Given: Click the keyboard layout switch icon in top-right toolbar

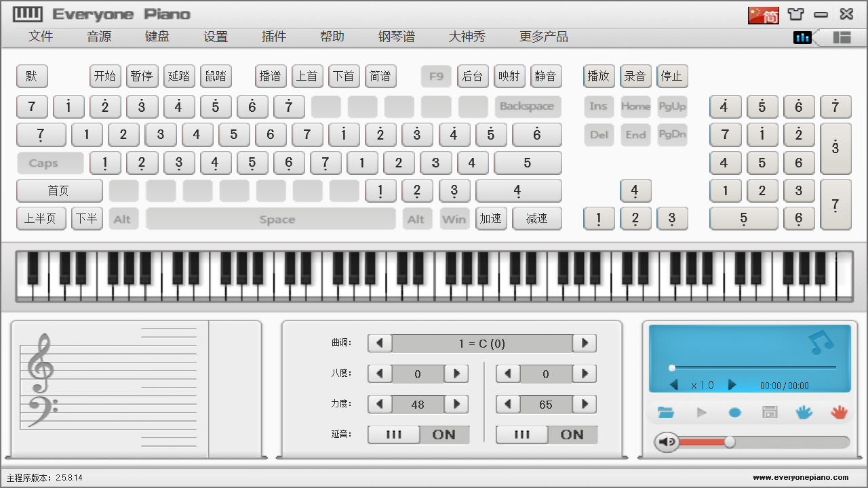Looking at the screenshot, I should click(x=841, y=38).
